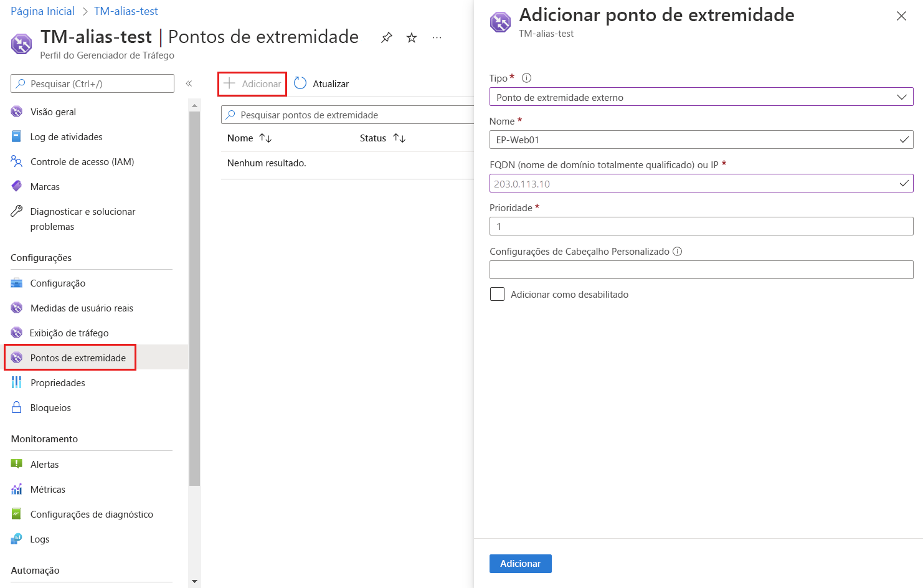Open the Tipo endpoint type dropdown
The height and width of the screenshot is (588, 923).
pos(701,97)
